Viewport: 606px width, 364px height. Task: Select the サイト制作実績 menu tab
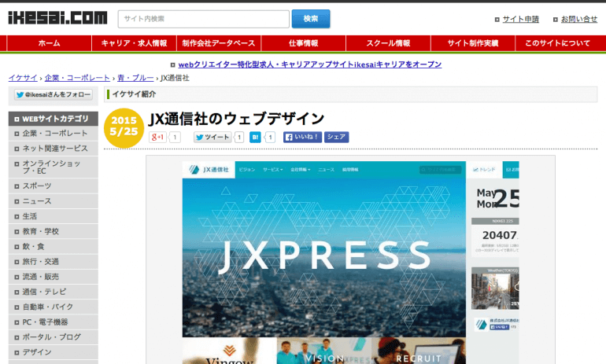tap(473, 43)
